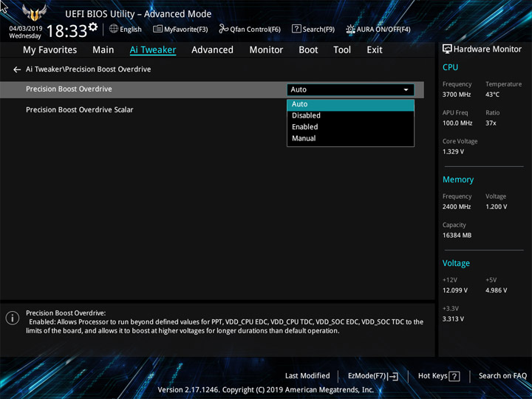Click the Voltage section heading
The width and height of the screenshot is (532, 399).
456,263
